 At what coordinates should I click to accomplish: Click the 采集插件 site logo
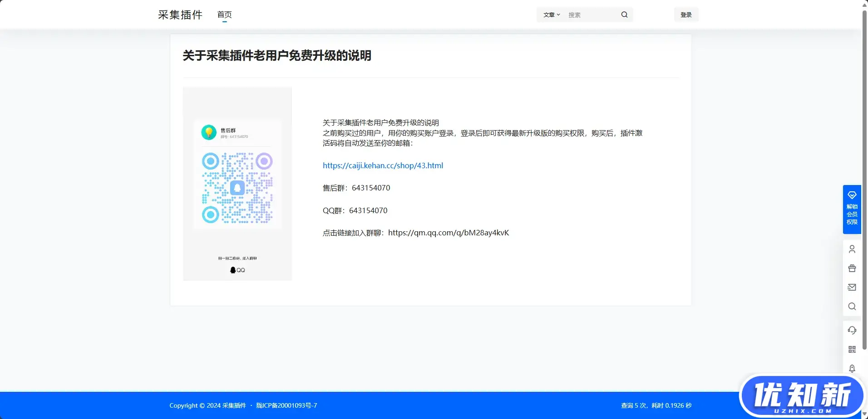click(180, 14)
